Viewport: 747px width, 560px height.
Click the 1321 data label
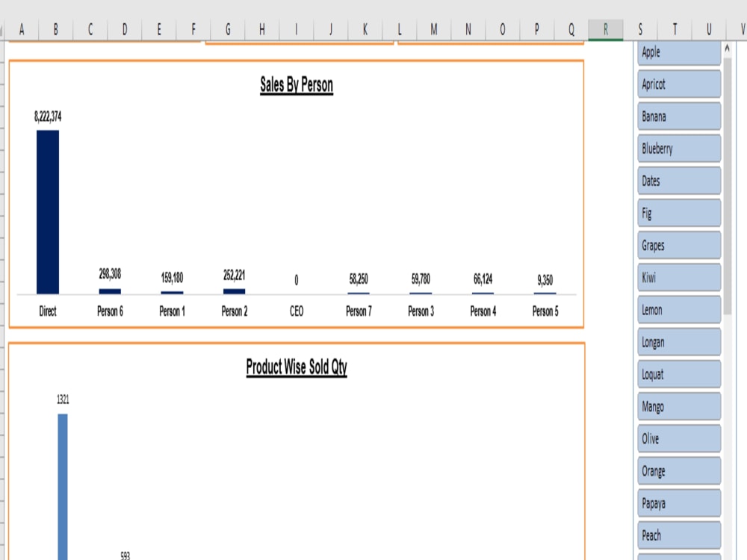[63, 399]
